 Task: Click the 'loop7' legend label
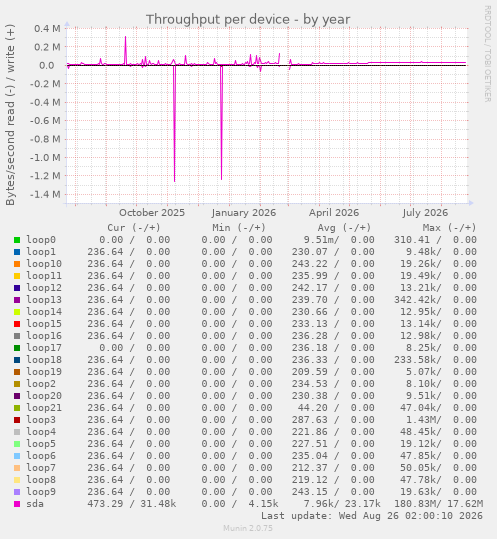point(41,468)
